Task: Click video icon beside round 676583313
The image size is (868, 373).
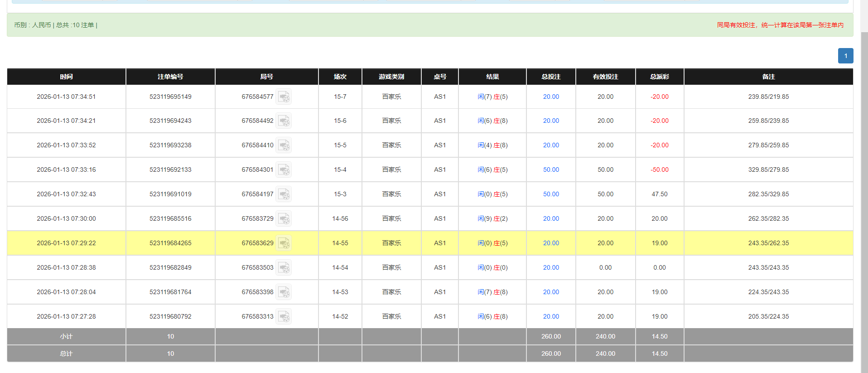Action: 284,317
